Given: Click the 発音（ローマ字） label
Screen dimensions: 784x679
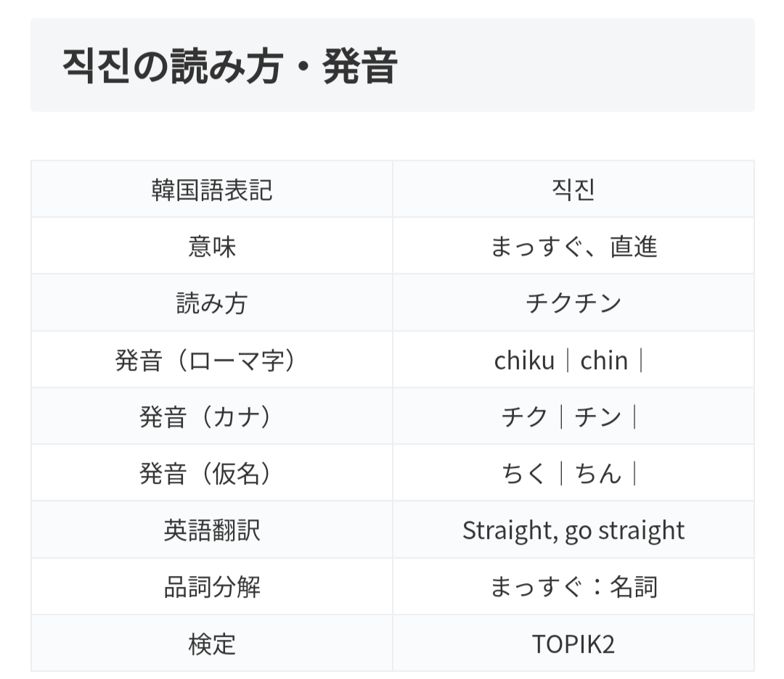Looking at the screenshot, I should pos(212,360).
